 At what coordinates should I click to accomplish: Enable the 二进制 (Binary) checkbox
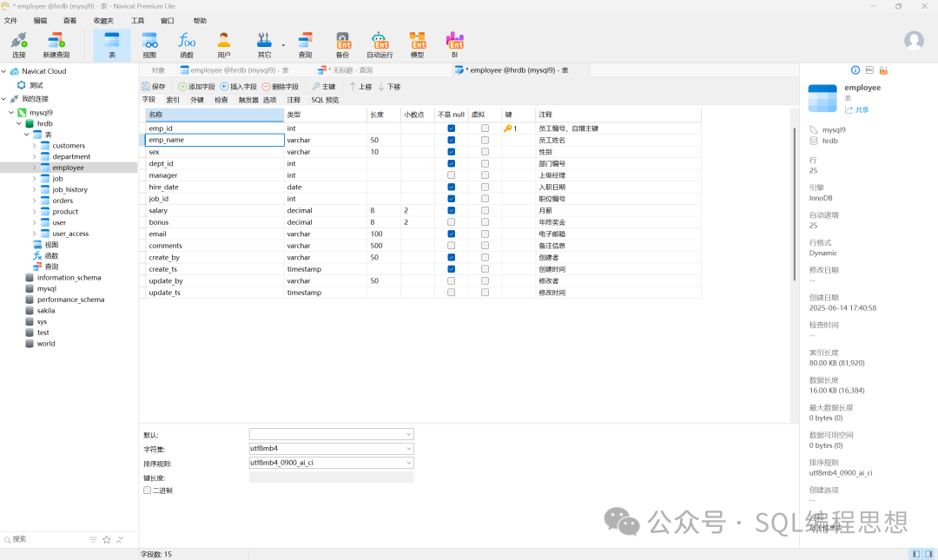coord(148,491)
